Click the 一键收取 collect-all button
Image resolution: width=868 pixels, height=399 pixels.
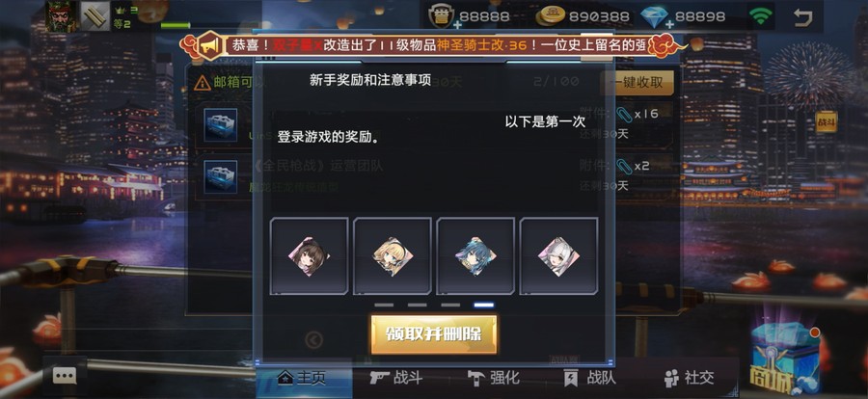click(x=637, y=83)
